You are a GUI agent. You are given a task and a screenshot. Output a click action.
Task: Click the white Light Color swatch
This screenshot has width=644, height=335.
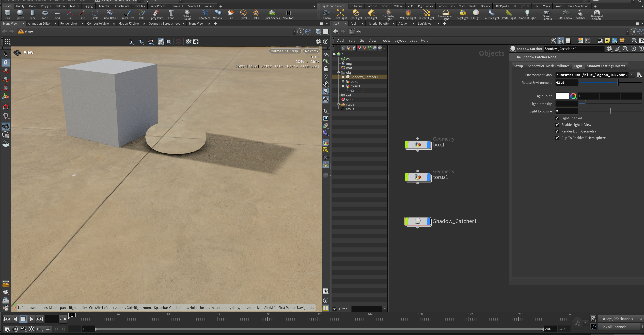pyautogui.click(x=562, y=96)
